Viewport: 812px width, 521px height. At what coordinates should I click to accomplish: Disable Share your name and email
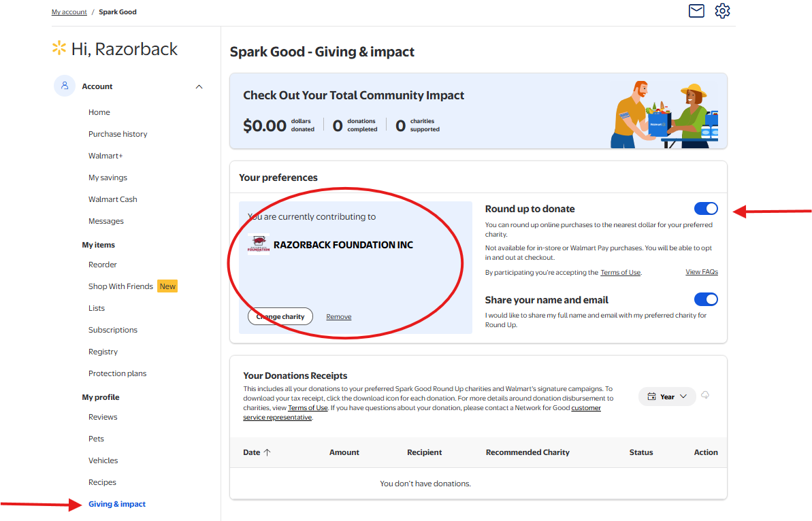(x=706, y=299)
